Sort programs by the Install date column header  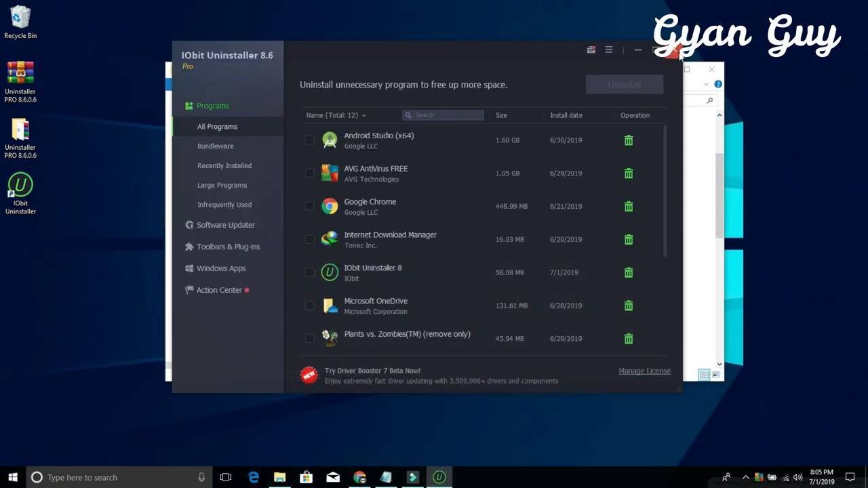tap(566, 115)
